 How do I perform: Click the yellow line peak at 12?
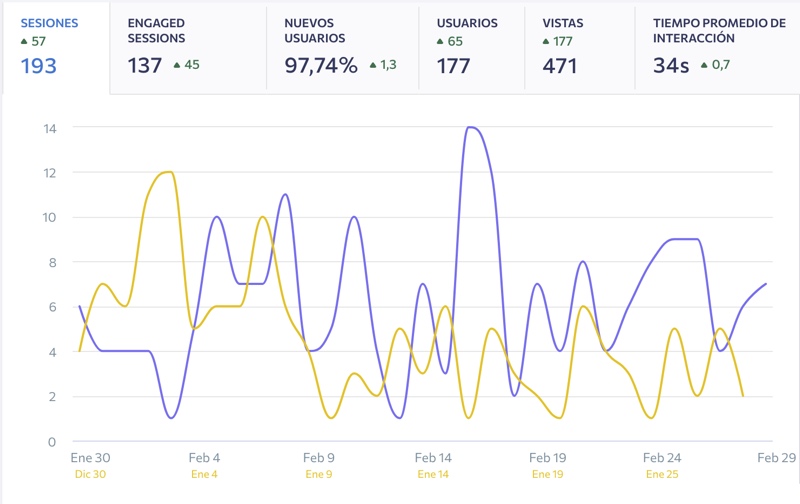click(169, 172)
